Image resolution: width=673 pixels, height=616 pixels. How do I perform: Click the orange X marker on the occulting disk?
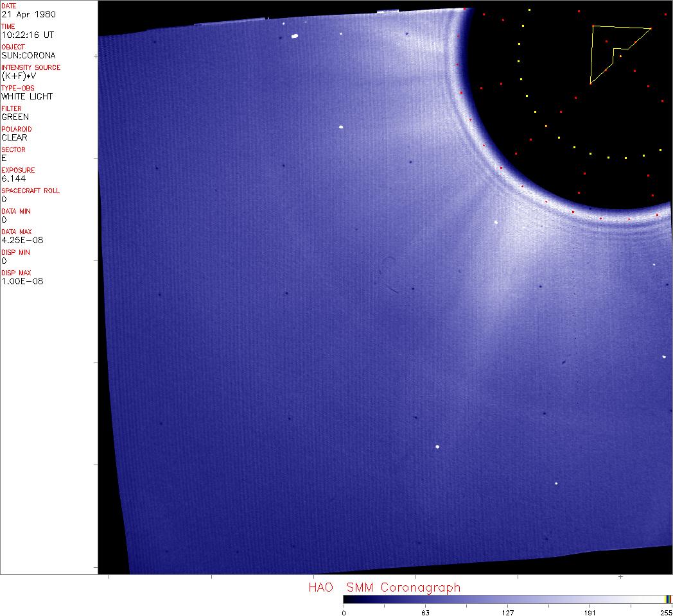(546, 126)
